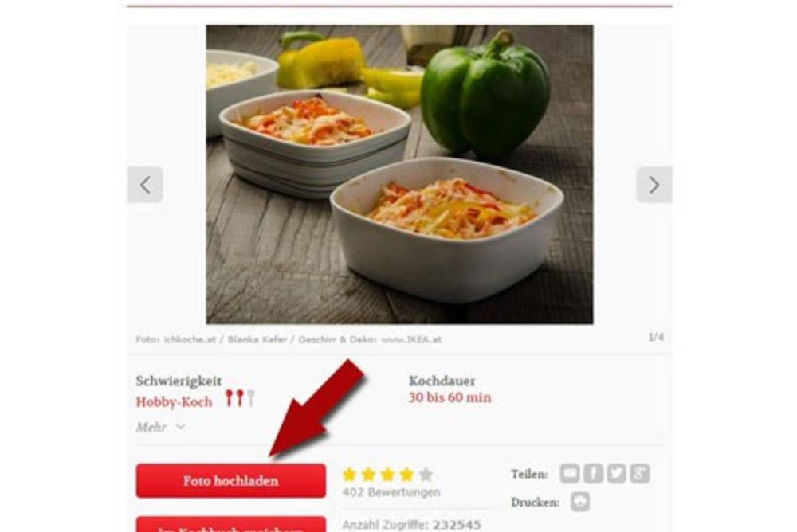Select the Hobby-Koch difficulty label
Screen dimensions: 797x532
click(x=174, y=402)
